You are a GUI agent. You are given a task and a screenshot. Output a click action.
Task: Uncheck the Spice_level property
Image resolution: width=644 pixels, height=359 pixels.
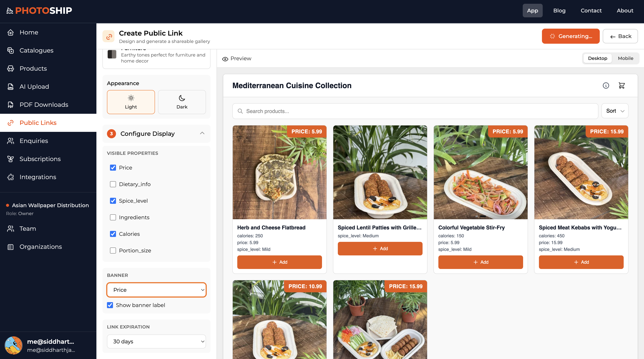[x=113, y=201]
